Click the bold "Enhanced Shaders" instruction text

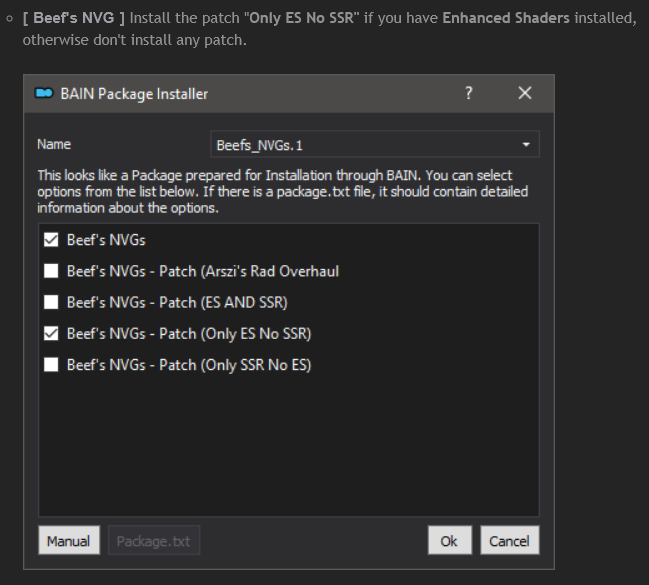pos(506,19)
